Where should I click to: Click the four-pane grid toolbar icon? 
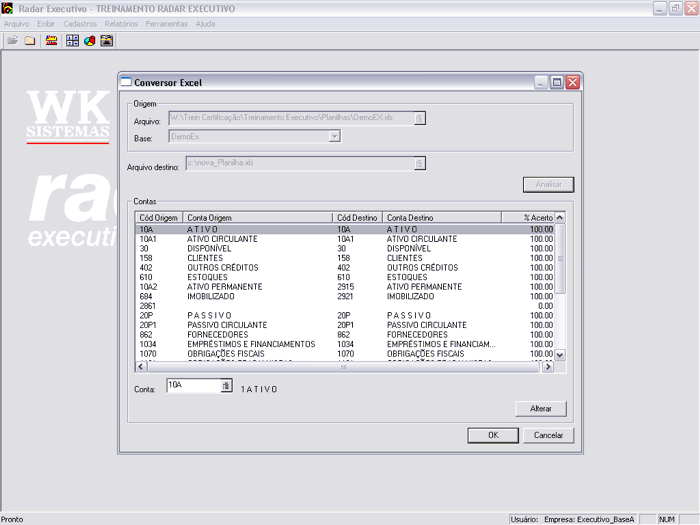coord(72,41)
